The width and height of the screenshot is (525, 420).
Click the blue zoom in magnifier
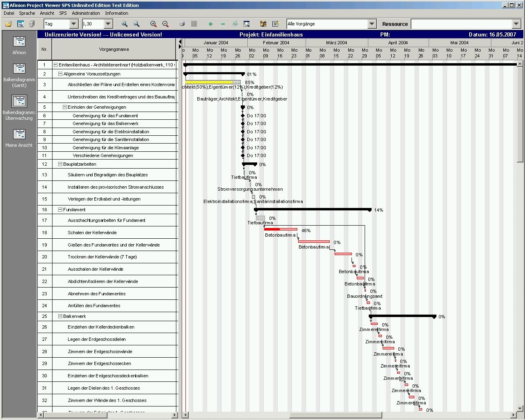pos(125,24)
